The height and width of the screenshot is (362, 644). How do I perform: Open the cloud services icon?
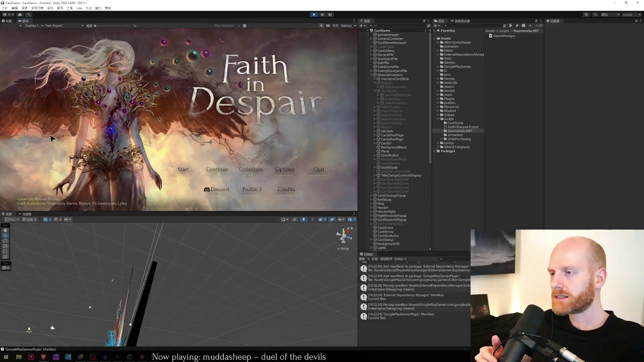coord(20,15)
